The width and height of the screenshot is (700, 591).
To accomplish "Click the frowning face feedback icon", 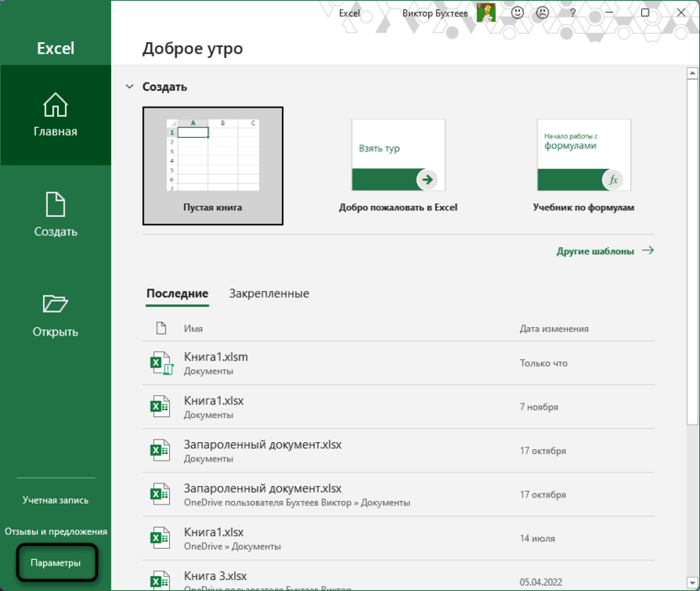I will tap(543, 13).
